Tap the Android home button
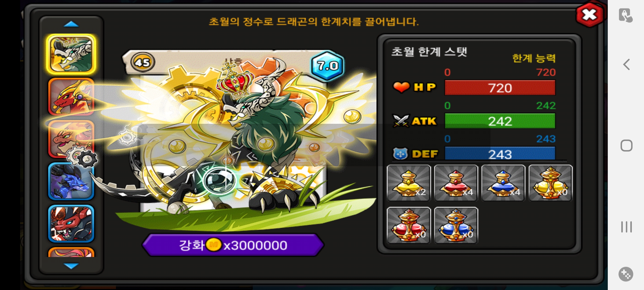 pos(626,146)
